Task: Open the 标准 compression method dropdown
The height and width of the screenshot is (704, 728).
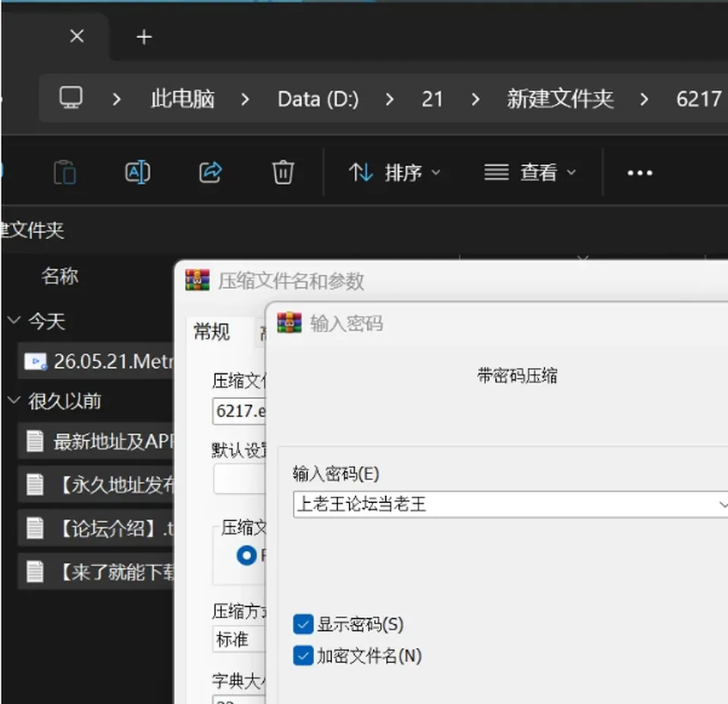Action: [240, 640]
